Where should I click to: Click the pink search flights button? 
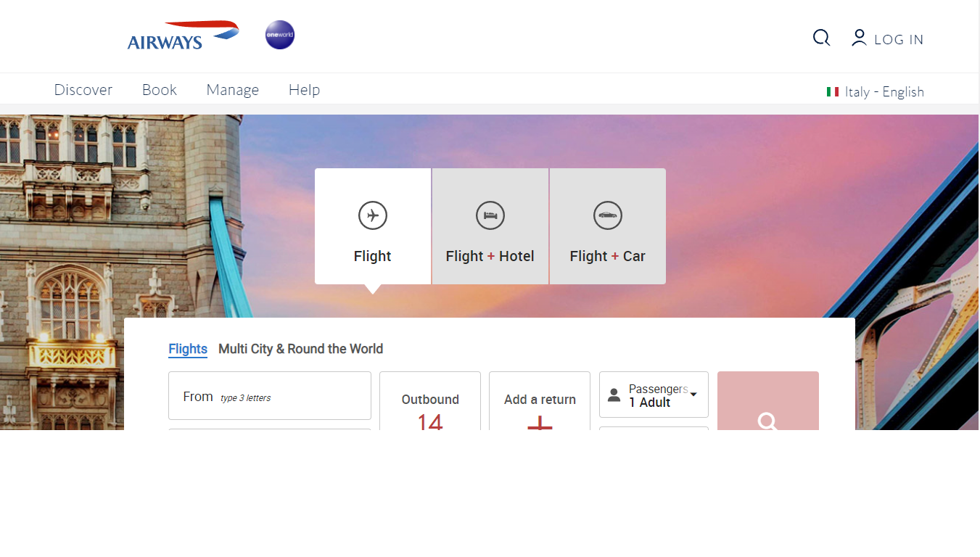(x=768, y=401)
